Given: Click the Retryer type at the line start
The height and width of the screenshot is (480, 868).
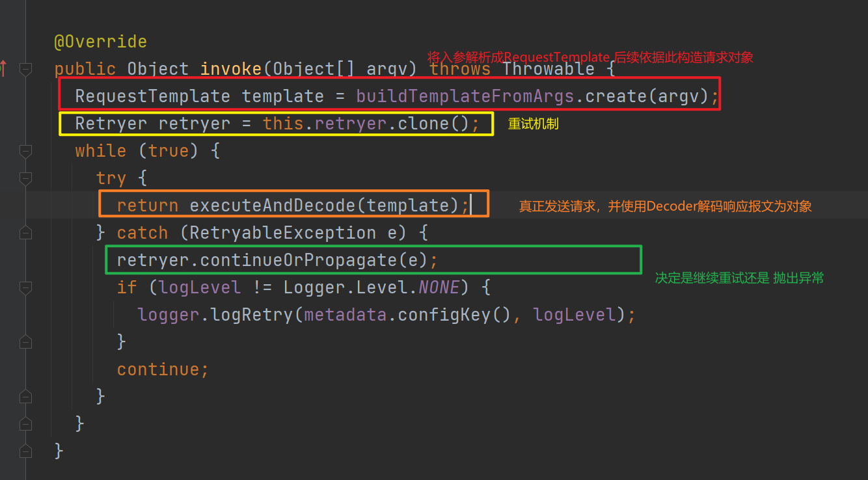Looking at the screenshot, I should coord(111,124).
